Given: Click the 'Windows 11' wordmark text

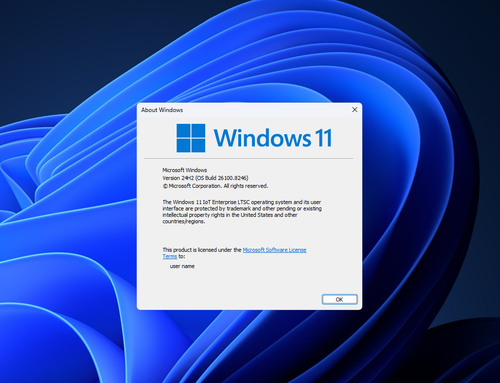Looking at the screenshot, I should click(273, 138).
